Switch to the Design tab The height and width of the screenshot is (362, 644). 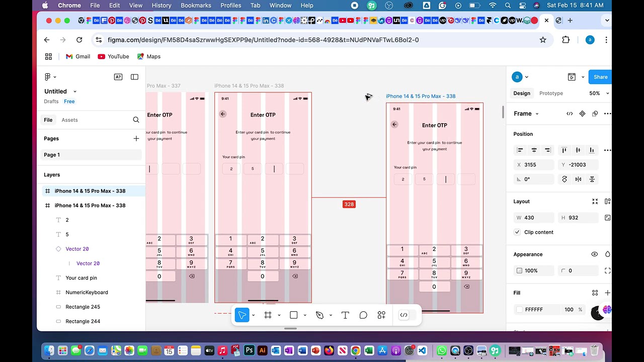click(522, 93)
